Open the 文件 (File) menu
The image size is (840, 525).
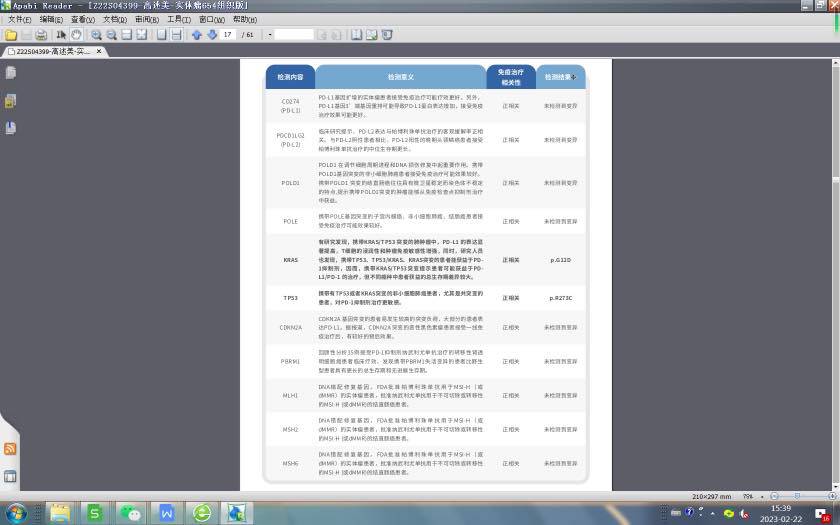coord(20,19)
